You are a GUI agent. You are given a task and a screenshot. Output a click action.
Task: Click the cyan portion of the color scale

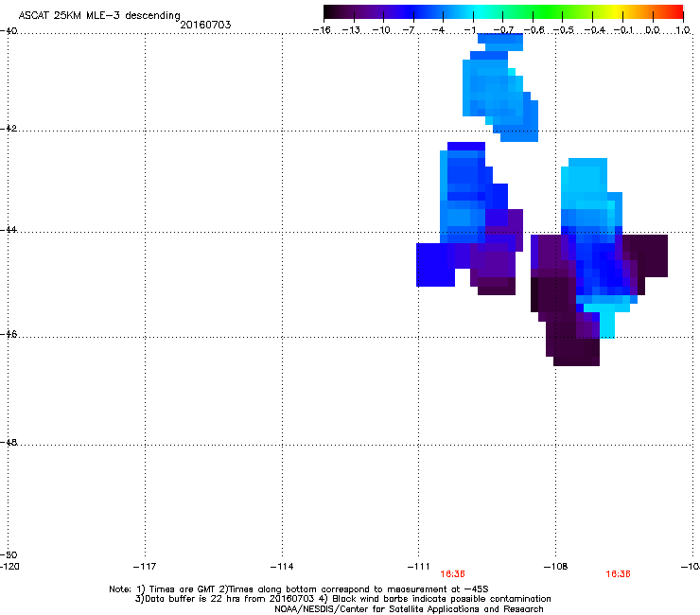pyautogui.click(x=478, y=12)
